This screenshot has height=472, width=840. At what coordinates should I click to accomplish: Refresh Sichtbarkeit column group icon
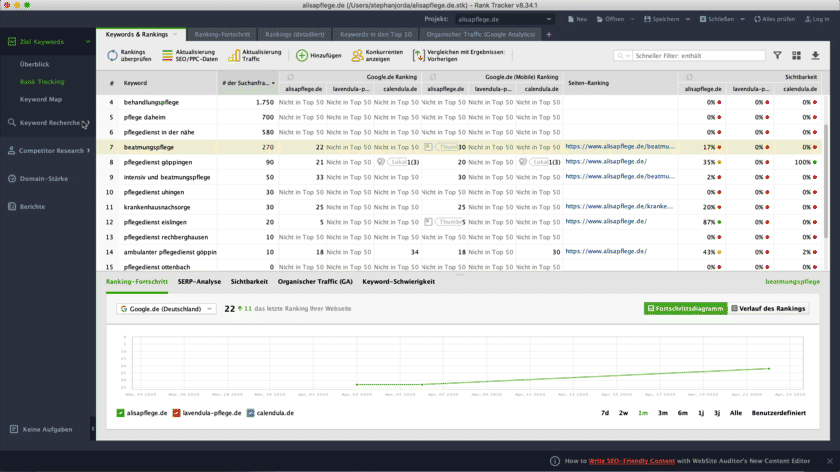[x=689, y=77]
